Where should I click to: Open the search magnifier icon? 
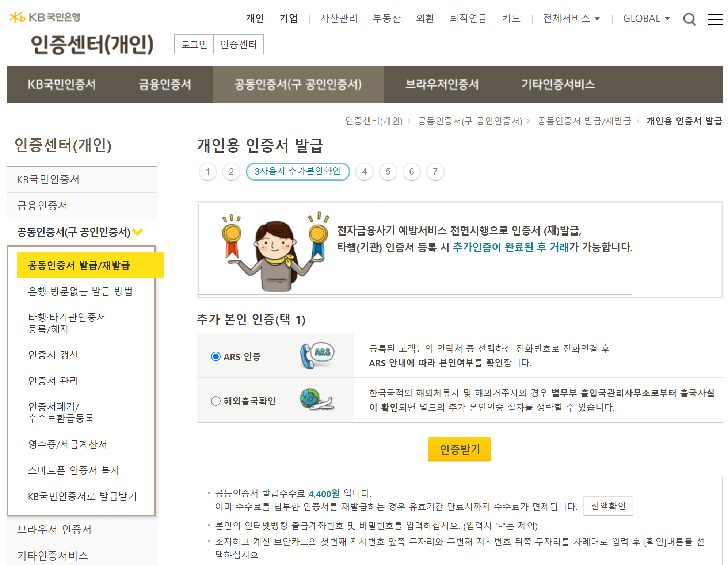689,19
